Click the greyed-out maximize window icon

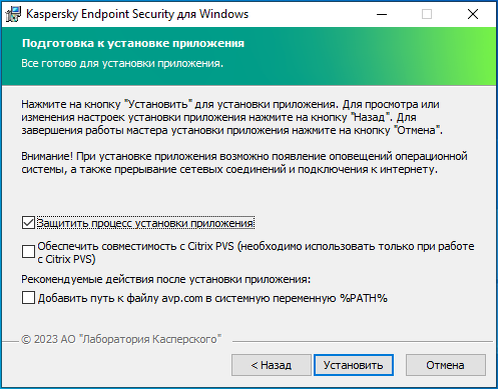pyautogui.click(x=427, y=14)
